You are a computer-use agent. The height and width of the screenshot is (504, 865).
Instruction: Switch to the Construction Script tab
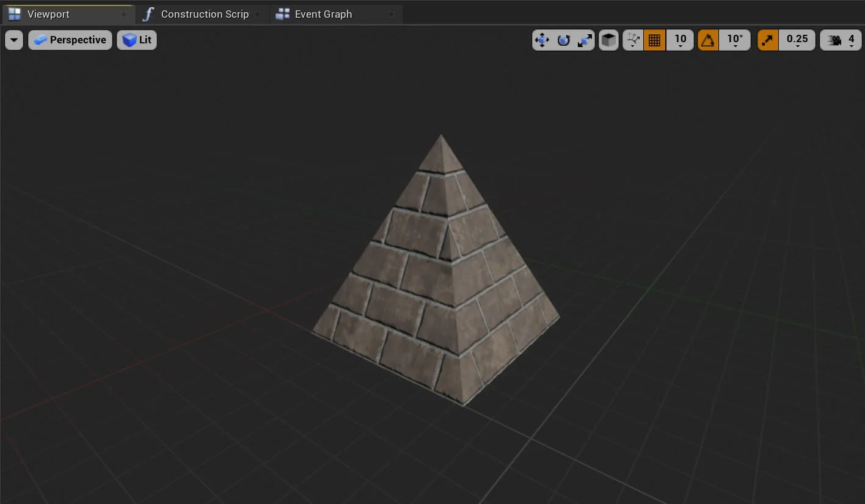pos(204,14)
